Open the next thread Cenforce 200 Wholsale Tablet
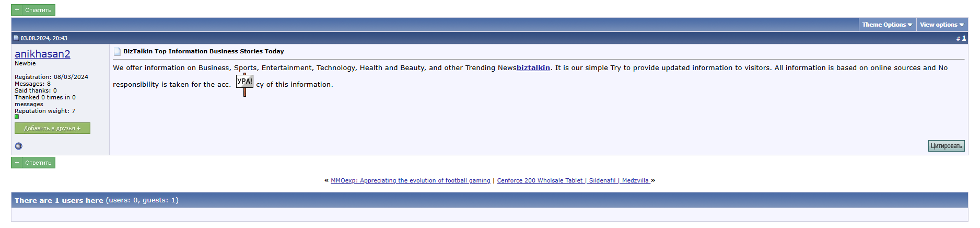This screenshot has width=980, height=228. (x=573, y=180)
